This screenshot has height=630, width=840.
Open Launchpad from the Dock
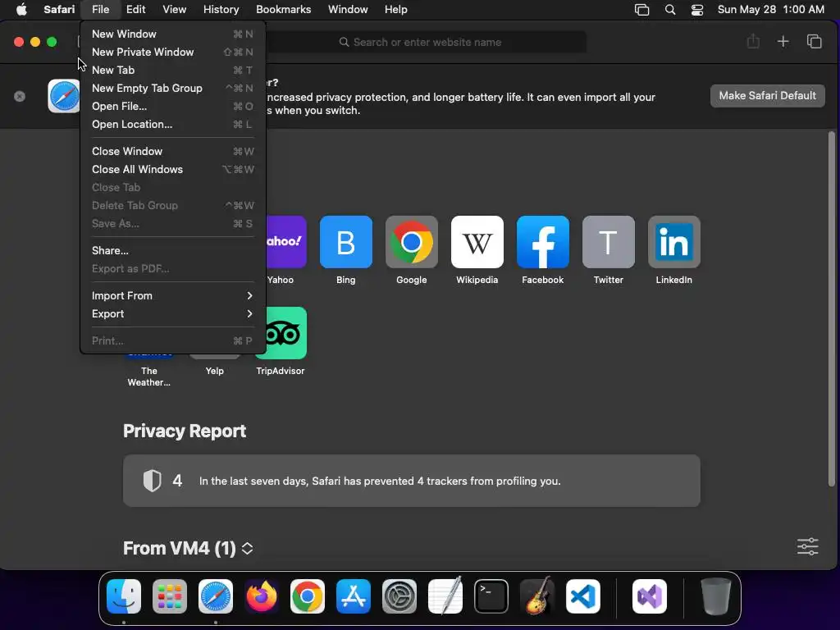pos(170,596)
